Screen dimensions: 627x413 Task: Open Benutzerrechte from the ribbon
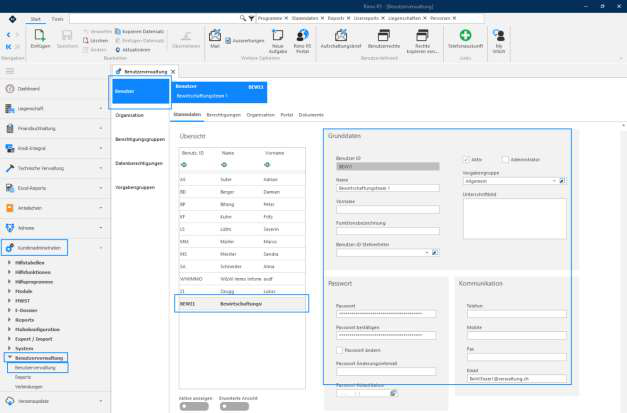[x=384, y=36]
